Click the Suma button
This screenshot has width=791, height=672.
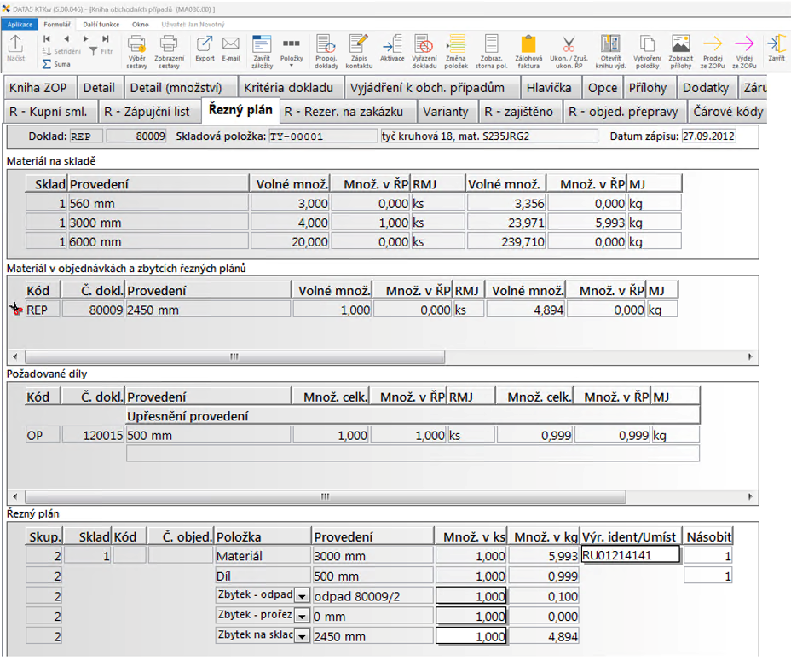(x=57, y=64)
